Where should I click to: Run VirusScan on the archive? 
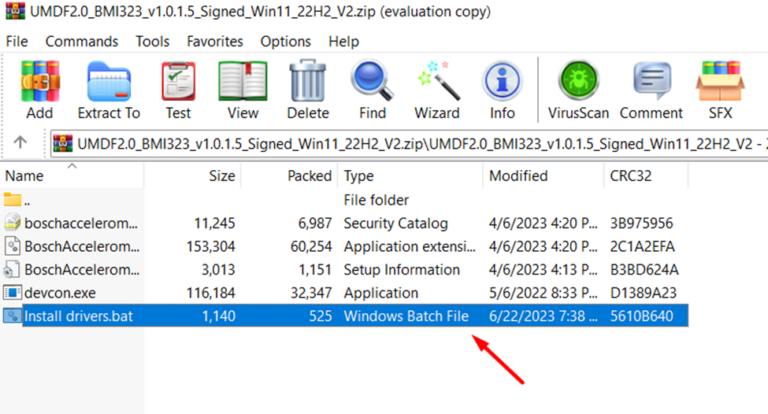[579, 88]
